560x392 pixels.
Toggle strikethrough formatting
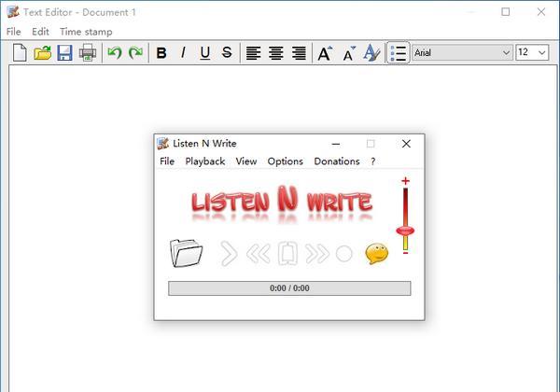pos(227,53)
